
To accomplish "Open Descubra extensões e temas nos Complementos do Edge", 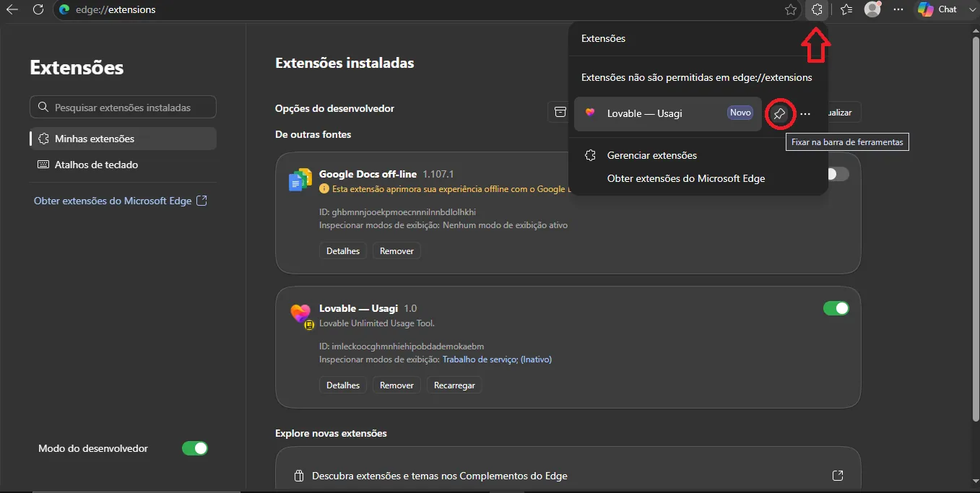I will (568, 476).
